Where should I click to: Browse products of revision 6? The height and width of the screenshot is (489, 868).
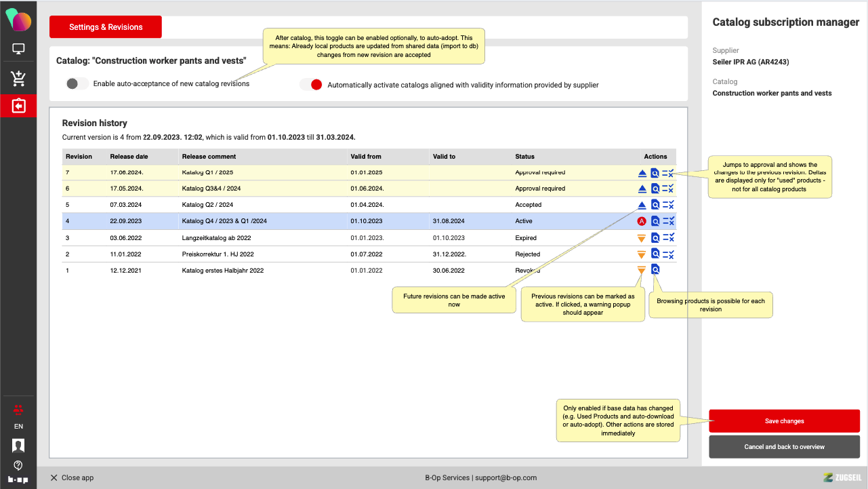coord(655,189)
